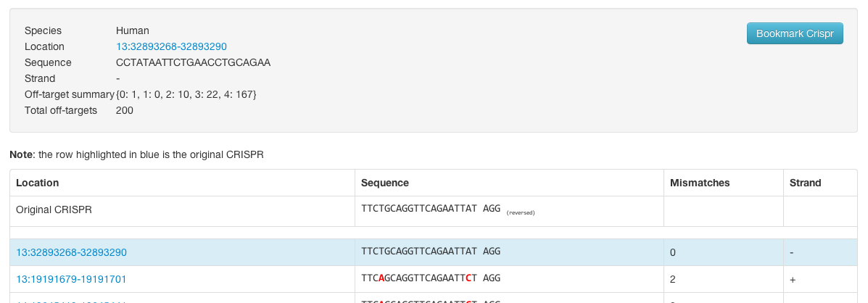868x303 pixels.
Task: Click the small '(reversed)' label
Action: click(520, 212)
